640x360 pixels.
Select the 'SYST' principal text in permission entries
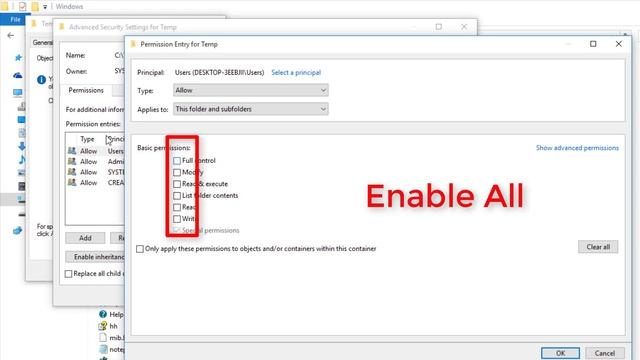(116, 172)
